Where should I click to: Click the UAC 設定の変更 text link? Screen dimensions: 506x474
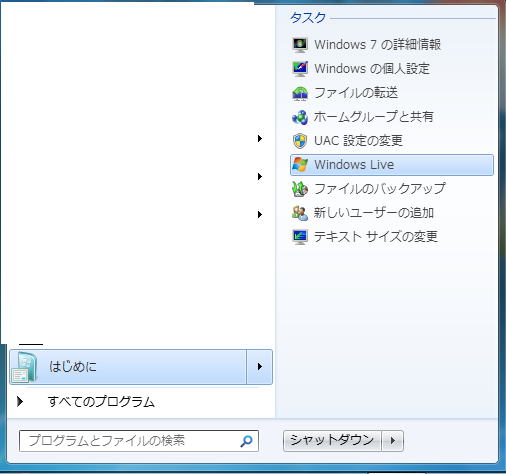tap(358, 141)
